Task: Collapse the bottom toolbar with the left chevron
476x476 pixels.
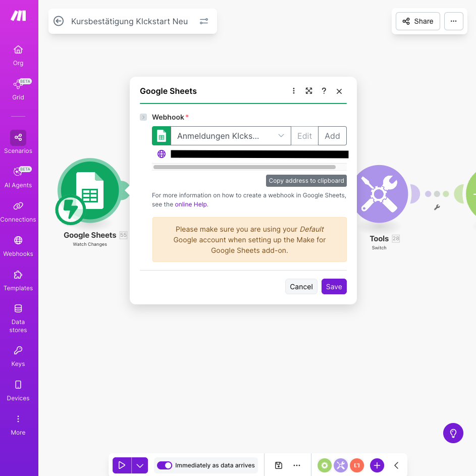Action: click(396, 465)
